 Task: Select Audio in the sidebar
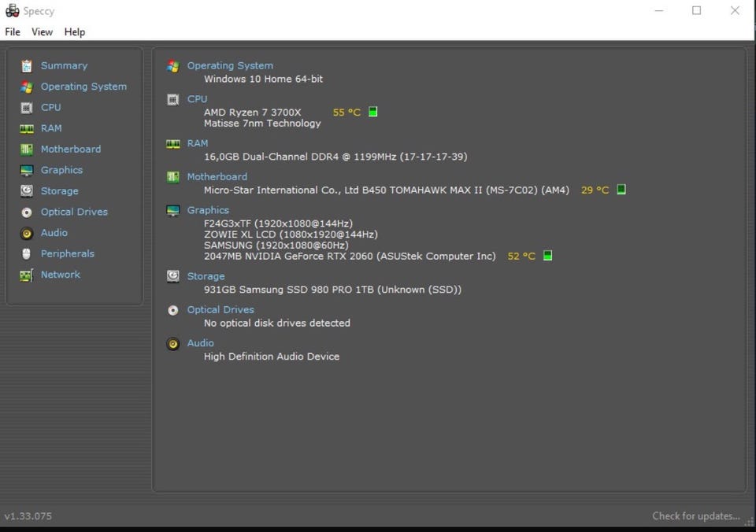[54, 233]
